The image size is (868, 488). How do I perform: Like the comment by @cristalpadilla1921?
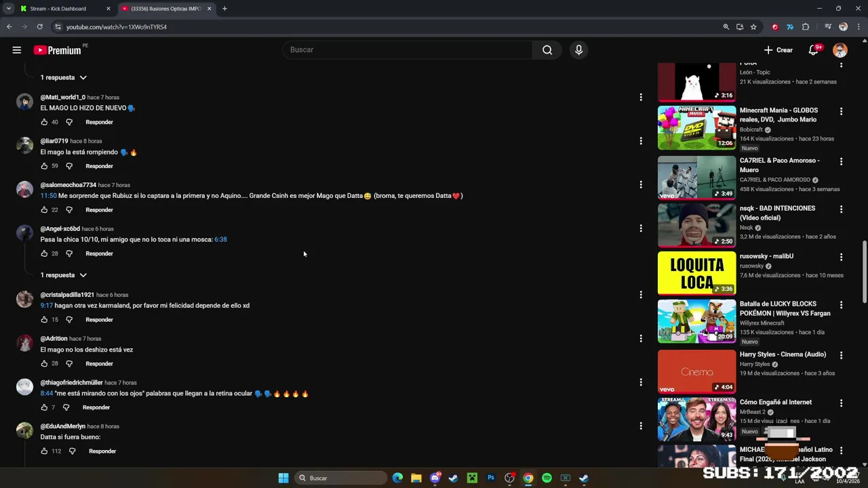(x=44, y=320)
